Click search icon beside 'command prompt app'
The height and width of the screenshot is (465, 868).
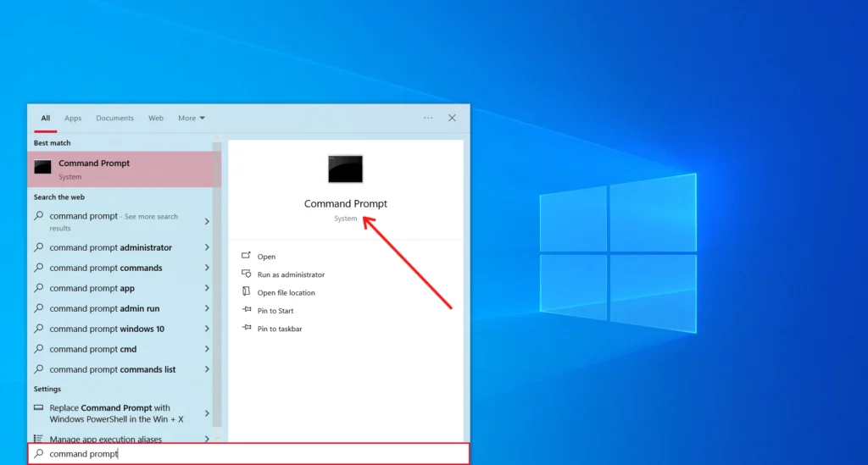coord(39,288)
